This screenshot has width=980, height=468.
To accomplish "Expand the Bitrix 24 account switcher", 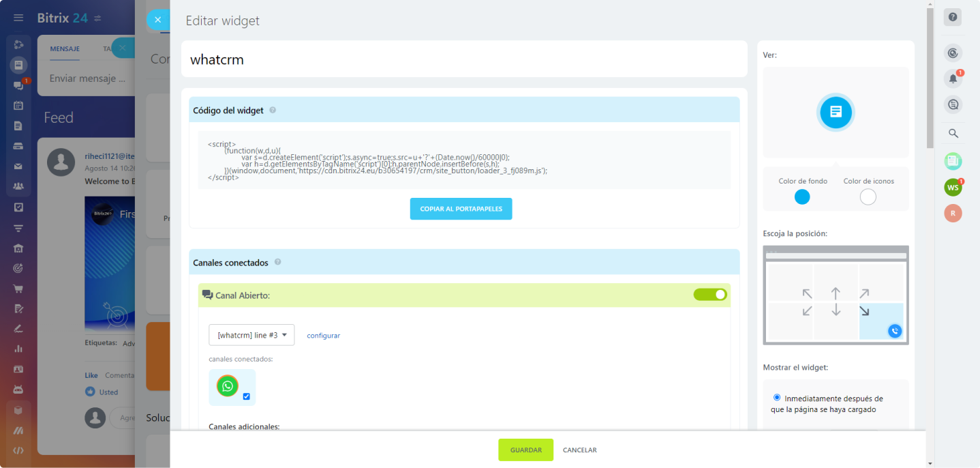I will (x=97, y=18).
